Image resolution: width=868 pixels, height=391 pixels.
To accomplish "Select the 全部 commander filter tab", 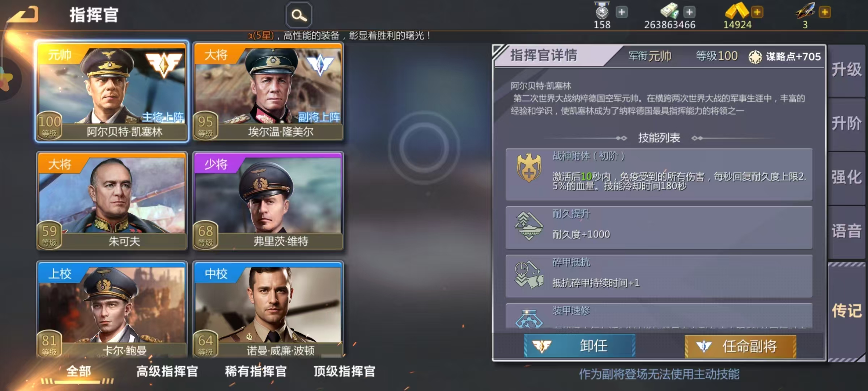I will 78,371.
